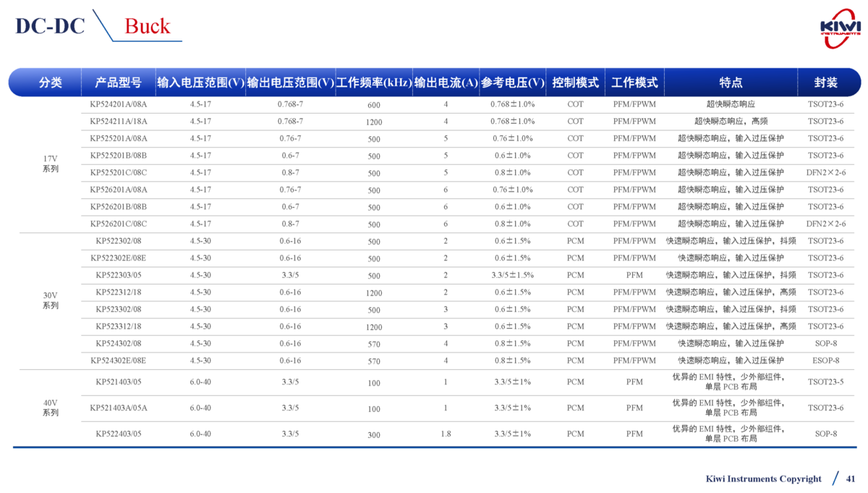Screen dimensions: 868x493
Task: Select the 40V 系列 category cell
Action: [x=50, y=408]
